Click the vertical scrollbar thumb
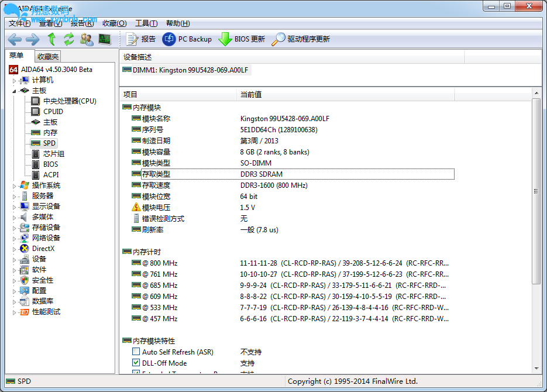The image size is (547, 392). tap(536, 191)
